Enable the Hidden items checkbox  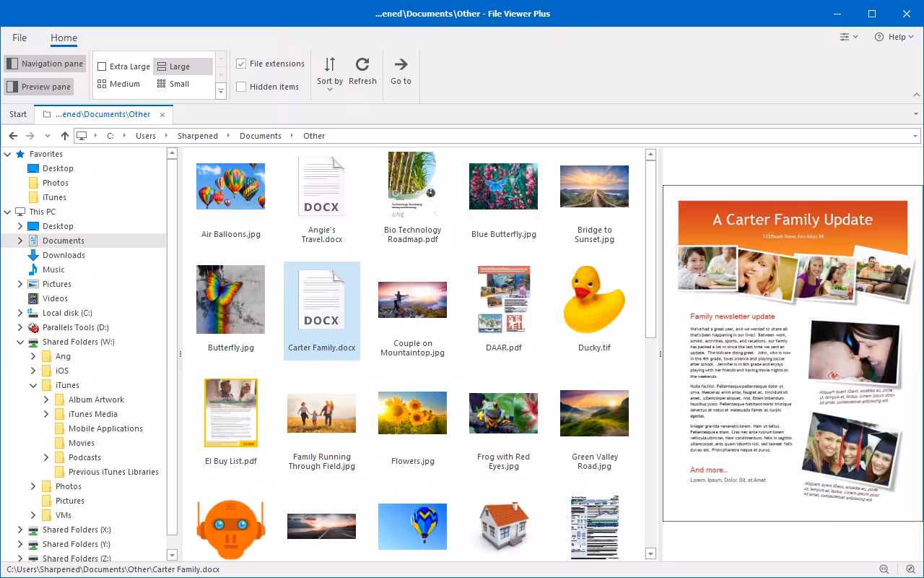[x=241, y=86]
